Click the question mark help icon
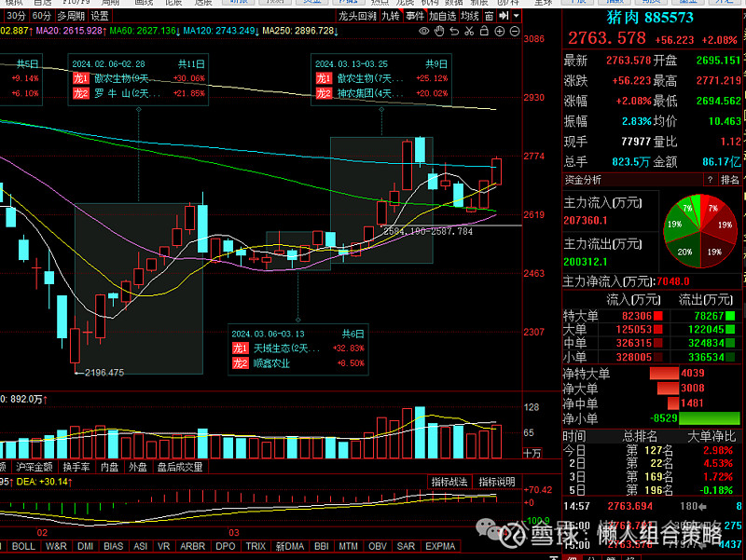This screenshot has height=560, width=746. [x=710, y=180]
